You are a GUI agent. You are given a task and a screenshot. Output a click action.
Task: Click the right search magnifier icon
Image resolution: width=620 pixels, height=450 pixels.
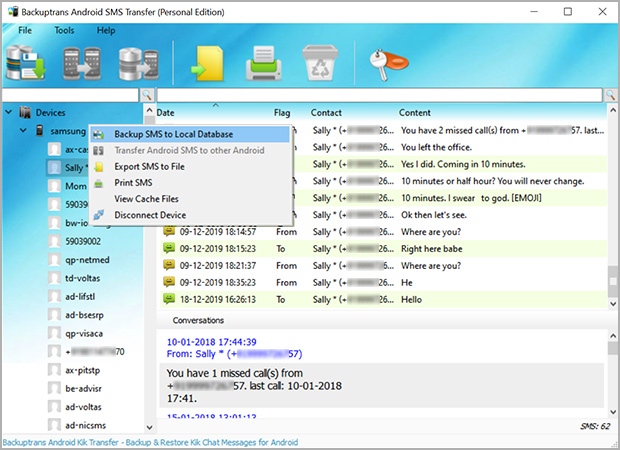pos(610,95)
